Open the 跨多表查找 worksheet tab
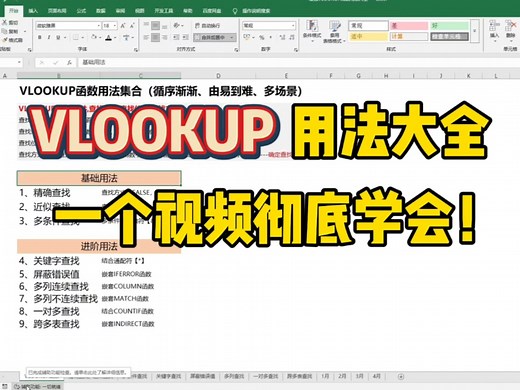Screen dimensions: 520x390 pos(299,376)
